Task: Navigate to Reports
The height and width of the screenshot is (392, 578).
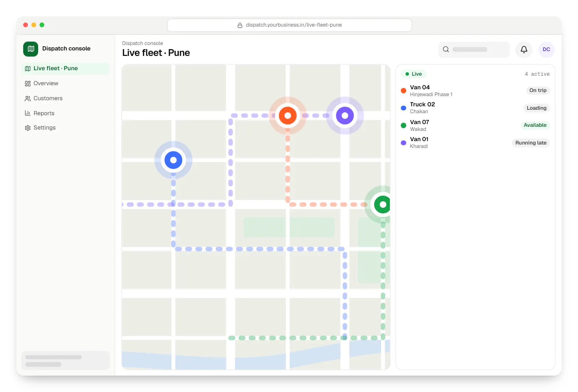Action: tap(65, 113)
